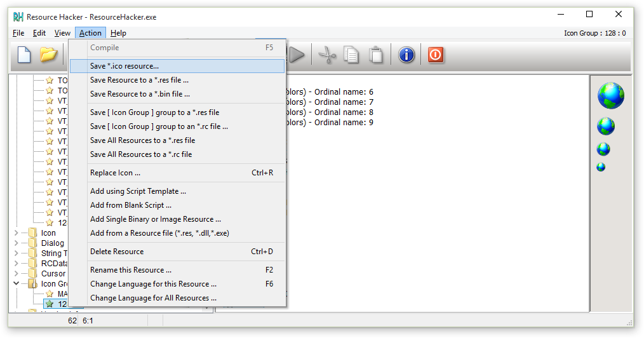
Task: Open the Edit menu
Action: tap(39, 33)
